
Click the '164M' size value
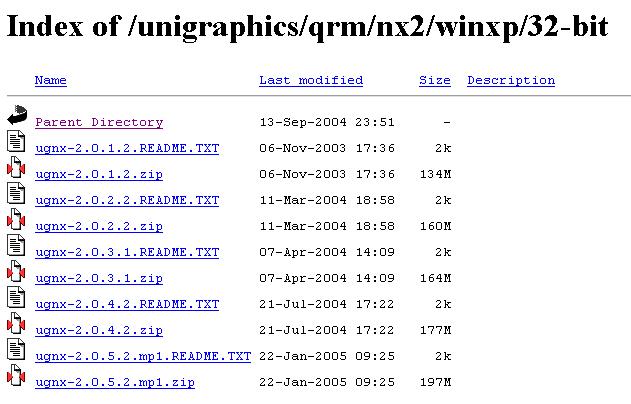coord(435,278)
